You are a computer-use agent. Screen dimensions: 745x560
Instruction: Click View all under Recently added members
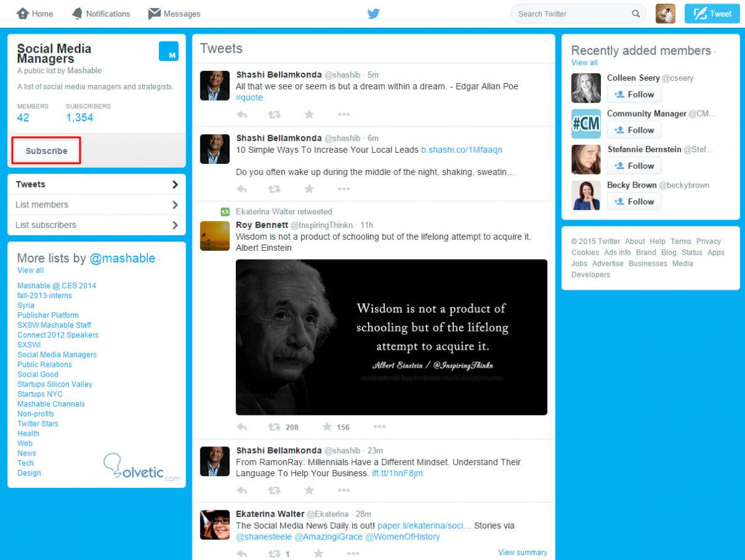pos(584,63)
